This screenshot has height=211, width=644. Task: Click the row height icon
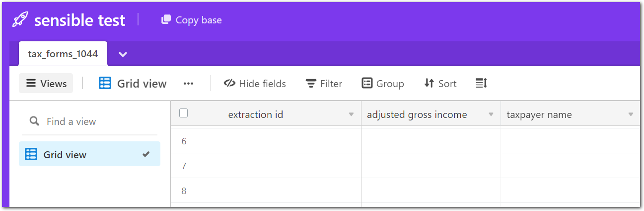click(x=481, y=84)
